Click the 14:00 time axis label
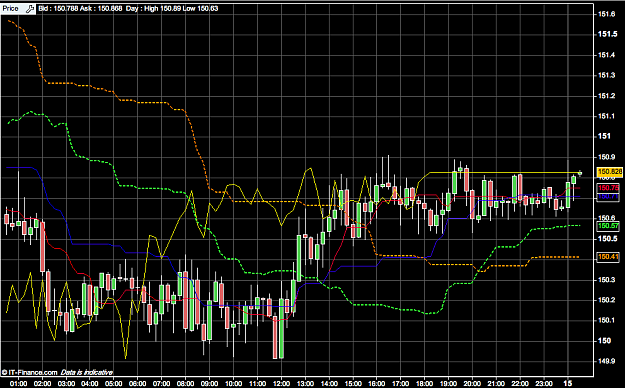Screen dimensions: 625x388 pos(329,384)
